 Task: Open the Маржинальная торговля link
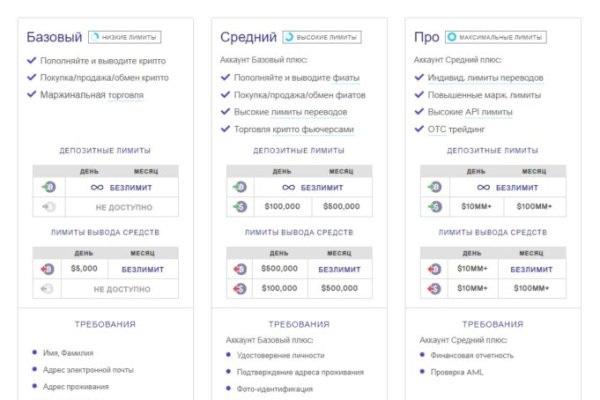point(92,95)
